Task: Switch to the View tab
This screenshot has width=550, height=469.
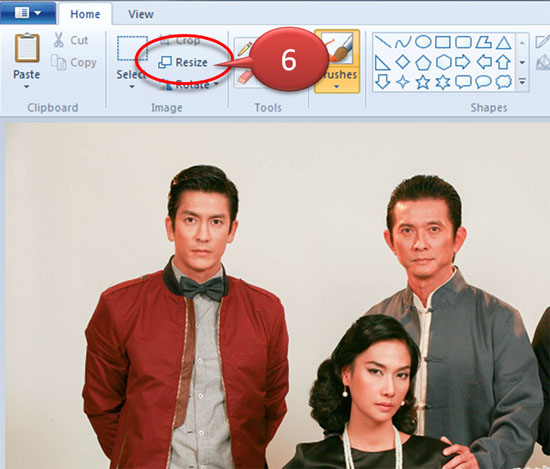Action: click(141, 14)
